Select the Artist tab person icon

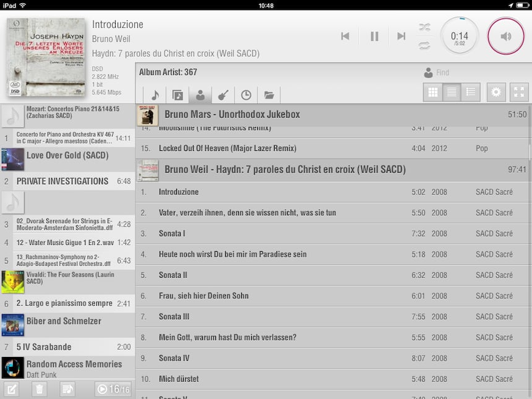click(200, 95)
